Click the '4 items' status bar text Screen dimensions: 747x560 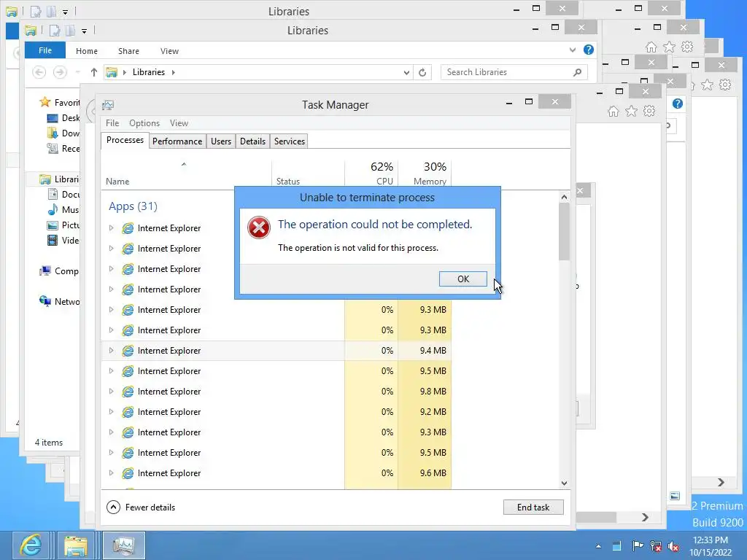[49, 443]
